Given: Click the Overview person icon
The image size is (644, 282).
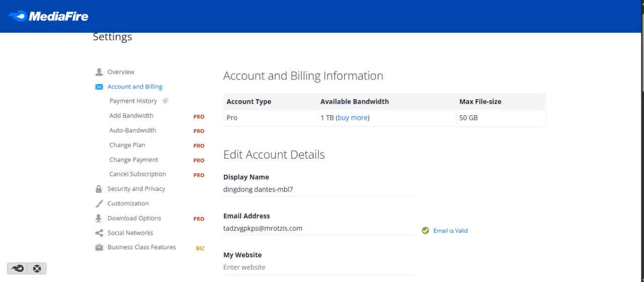Looking at the screenshot, I should [x=99, y=72].
